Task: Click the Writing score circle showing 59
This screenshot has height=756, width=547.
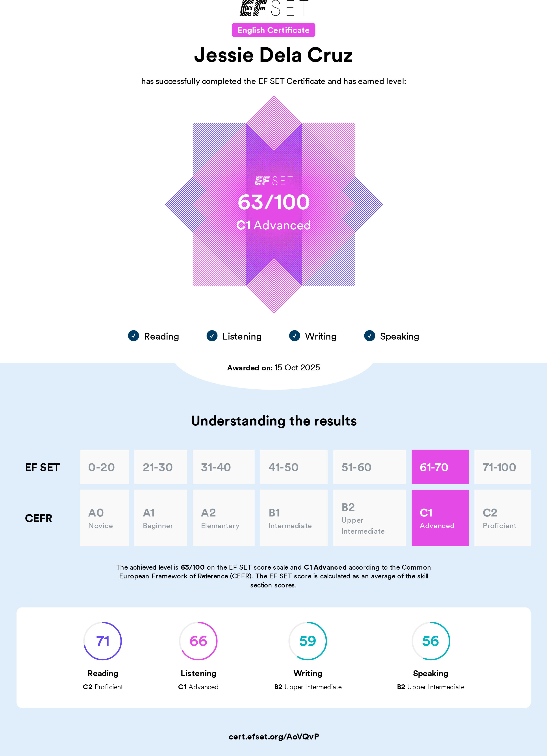Action: (308, 641)
